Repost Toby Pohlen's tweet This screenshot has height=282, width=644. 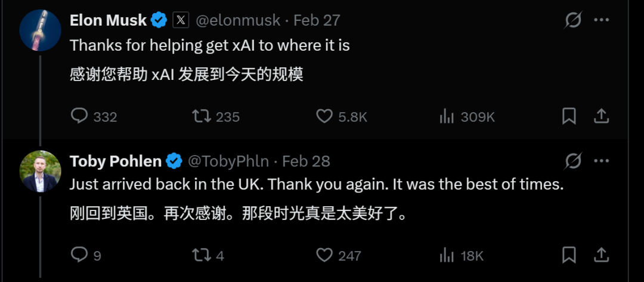tap(202, 255)
